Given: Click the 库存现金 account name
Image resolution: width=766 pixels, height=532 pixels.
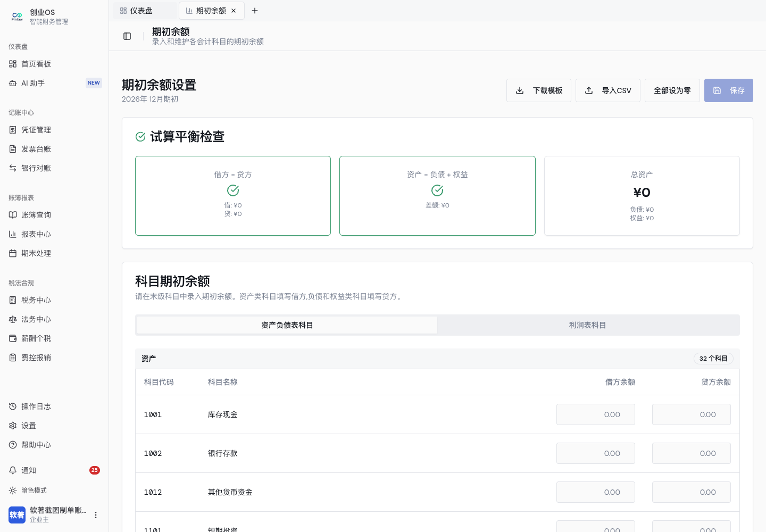Looking at the screenshot, I should [x=223, y=414].
